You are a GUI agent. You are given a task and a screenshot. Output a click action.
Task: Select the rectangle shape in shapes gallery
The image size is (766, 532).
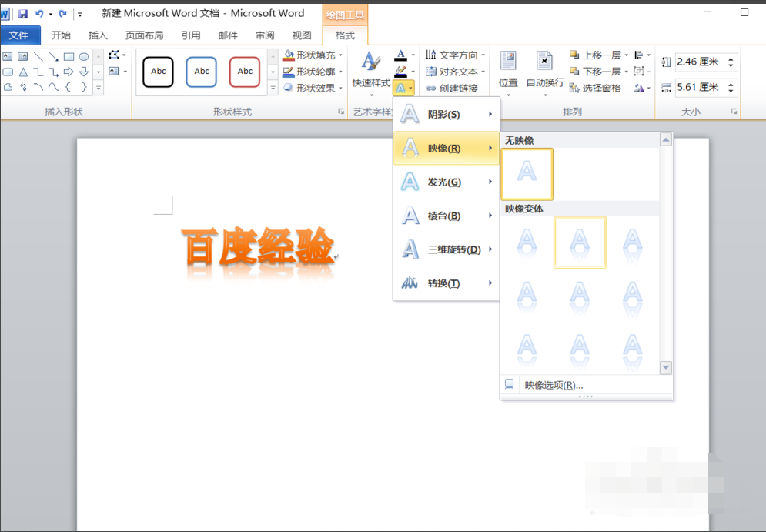pos(69,57)
